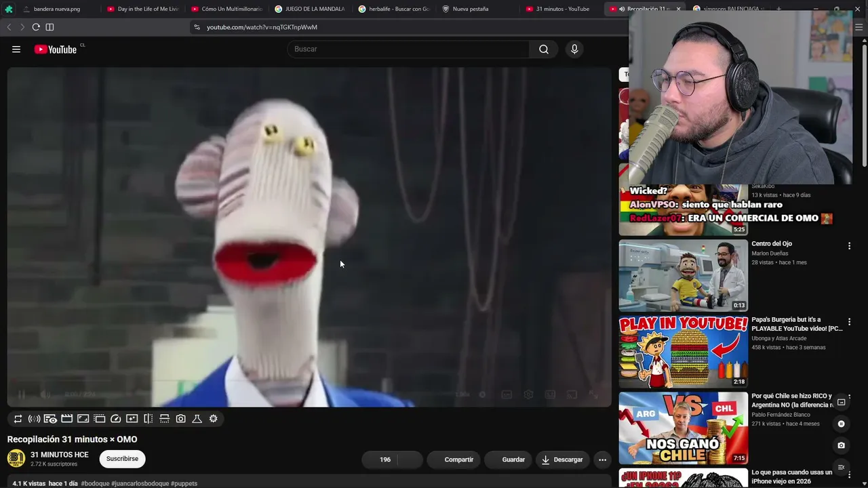Open the browser main menu at top right
Screen dimensions: 868x488
(859, 27)
